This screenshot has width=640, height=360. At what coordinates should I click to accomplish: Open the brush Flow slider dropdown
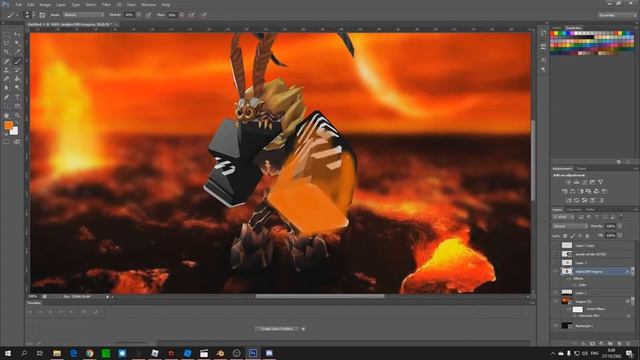click(x=181, y=15)
